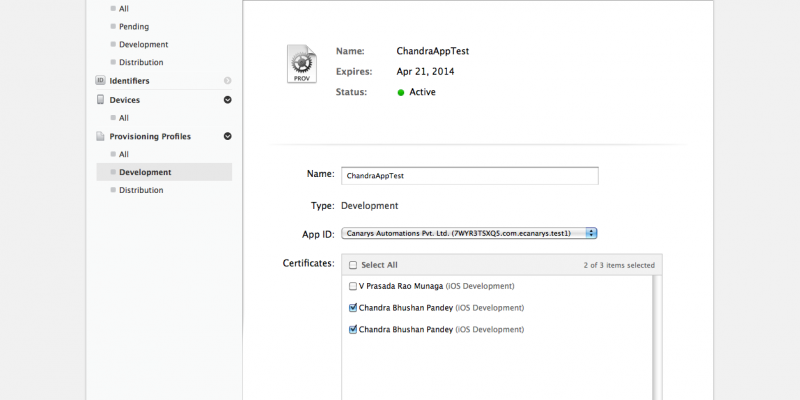800x400 pixels.
Task: Click the PROV provisioning profile file icon
Action: tap(301, 64)
